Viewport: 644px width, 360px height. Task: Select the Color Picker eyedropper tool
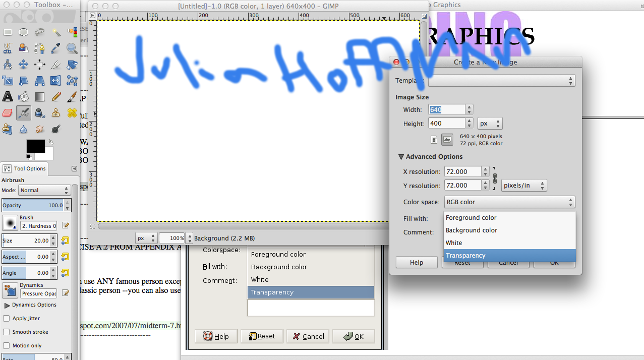coord(55,48)
